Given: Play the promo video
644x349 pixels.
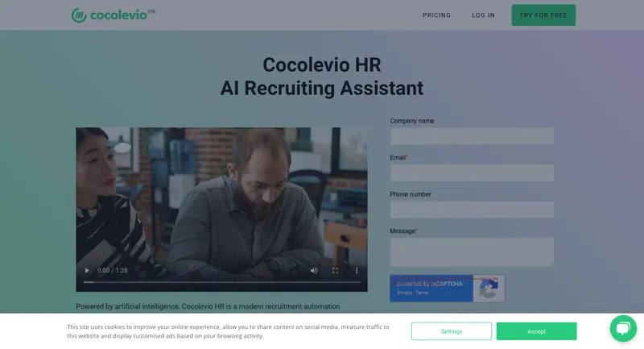Looking at the screenshot, I should [x=87, y=271].
